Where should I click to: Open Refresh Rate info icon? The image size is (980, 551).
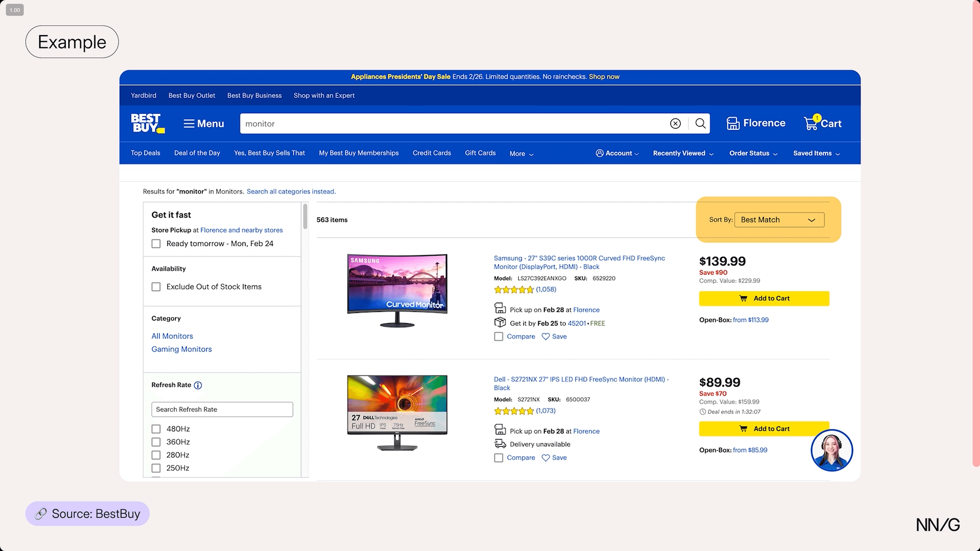[198, 385]
